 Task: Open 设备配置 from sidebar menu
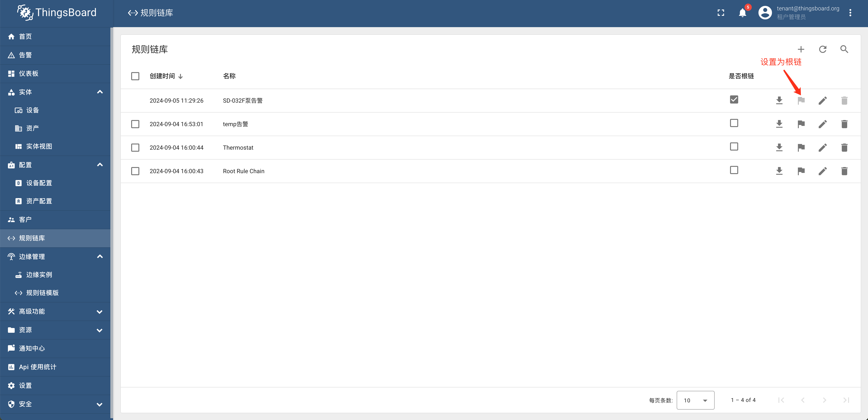point(39,183)
